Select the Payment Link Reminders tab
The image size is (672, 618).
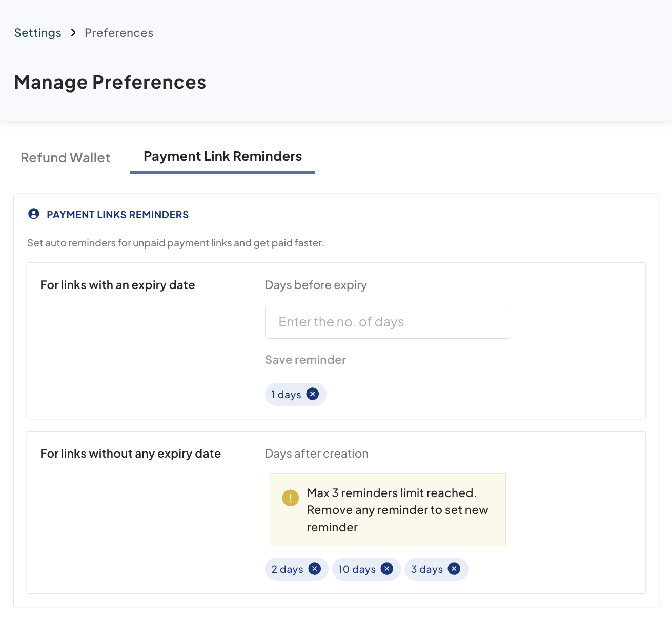(x=222, y=156)
